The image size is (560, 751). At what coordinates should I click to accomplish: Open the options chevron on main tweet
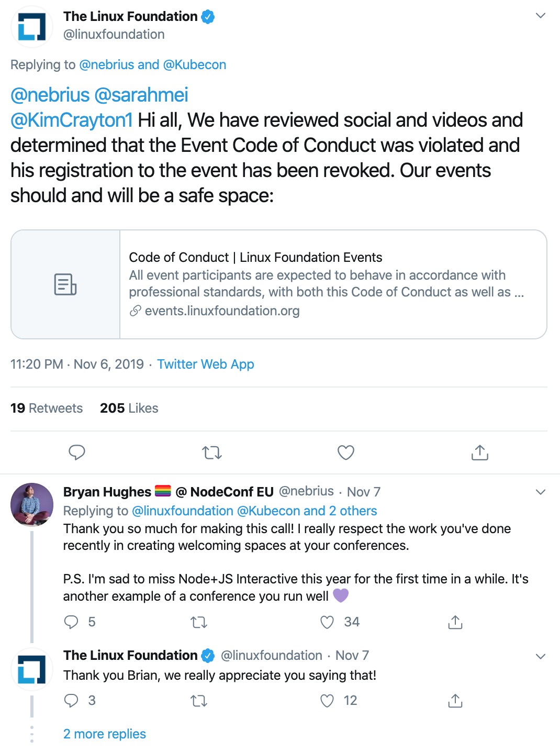[x=541, y=16]
